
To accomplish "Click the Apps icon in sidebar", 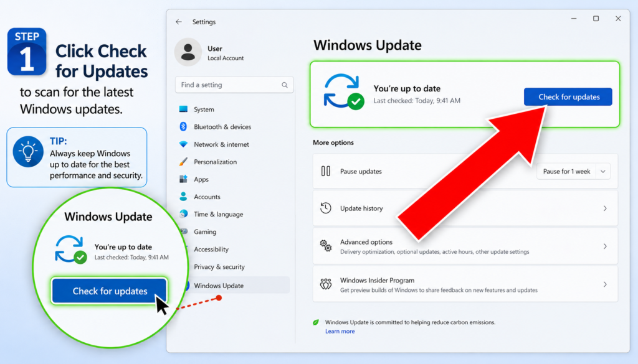I will (x=184, y=179).
